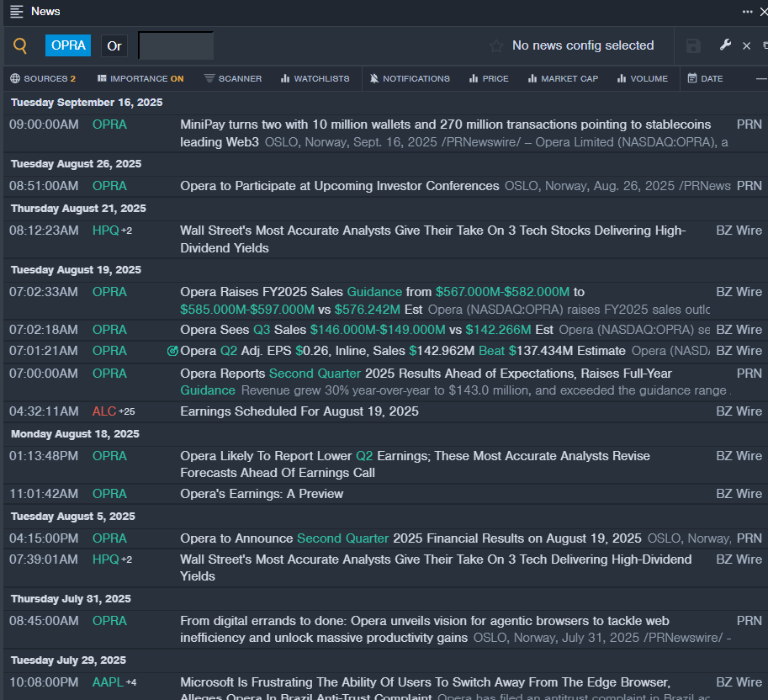Open the Market Cap filter
Viewport: 768px width, 700px height.
[x=563, y=78]
